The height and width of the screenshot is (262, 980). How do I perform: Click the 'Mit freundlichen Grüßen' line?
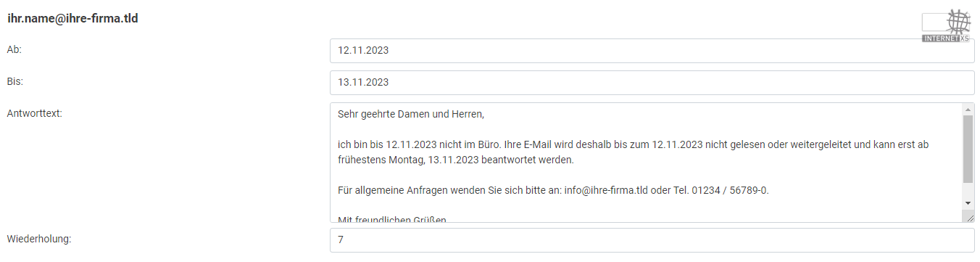392,218
